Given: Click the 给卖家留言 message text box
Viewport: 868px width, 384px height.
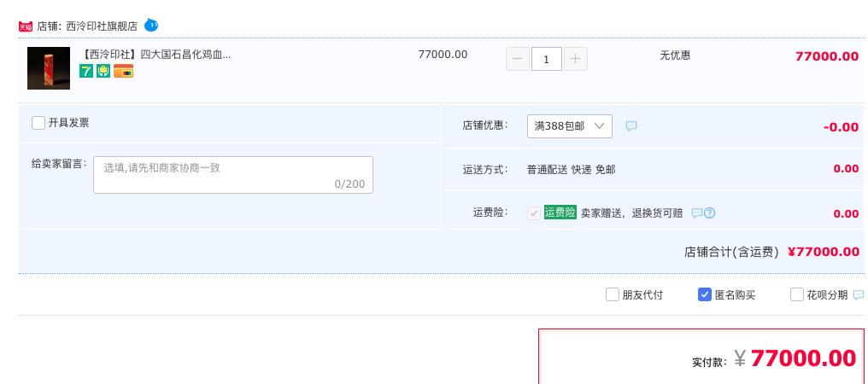Looking at the screenshot, I should pos(233,175).
